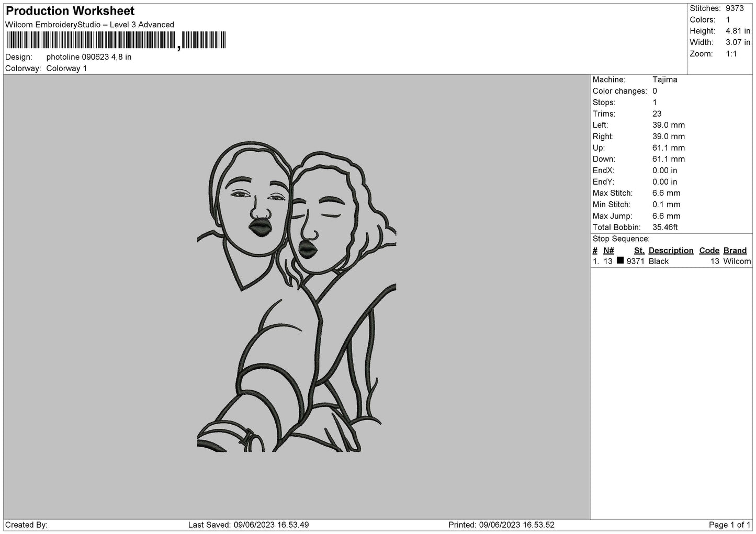The height and width of the screenshot is (534, 756).
Task: Click the Width value 3.07 in
Action: click(738, 42)
